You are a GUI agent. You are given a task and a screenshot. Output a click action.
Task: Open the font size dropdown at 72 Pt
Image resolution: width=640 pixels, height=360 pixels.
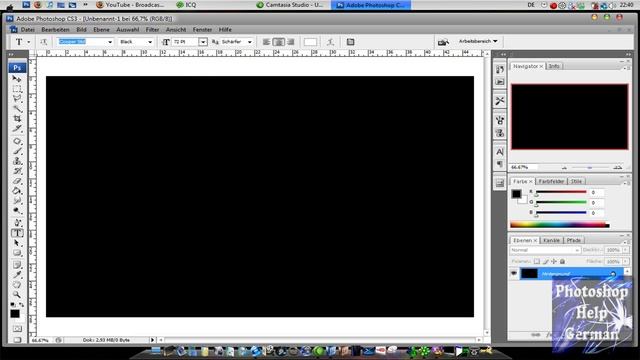202,42
